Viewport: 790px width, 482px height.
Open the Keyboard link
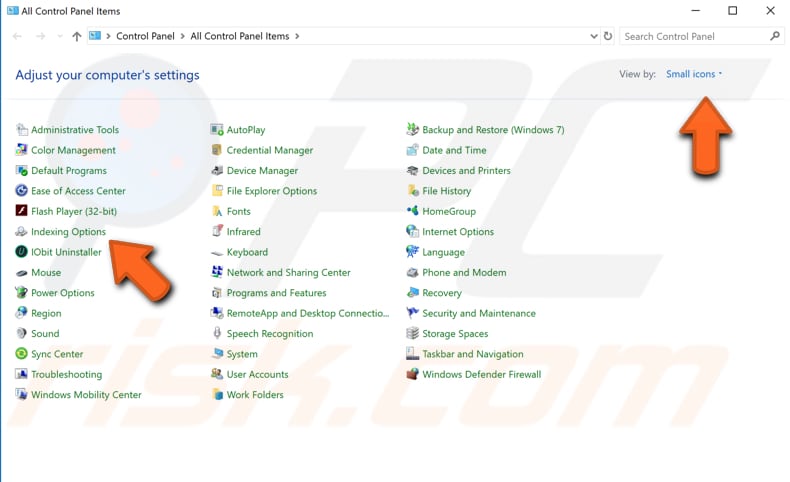247,252
